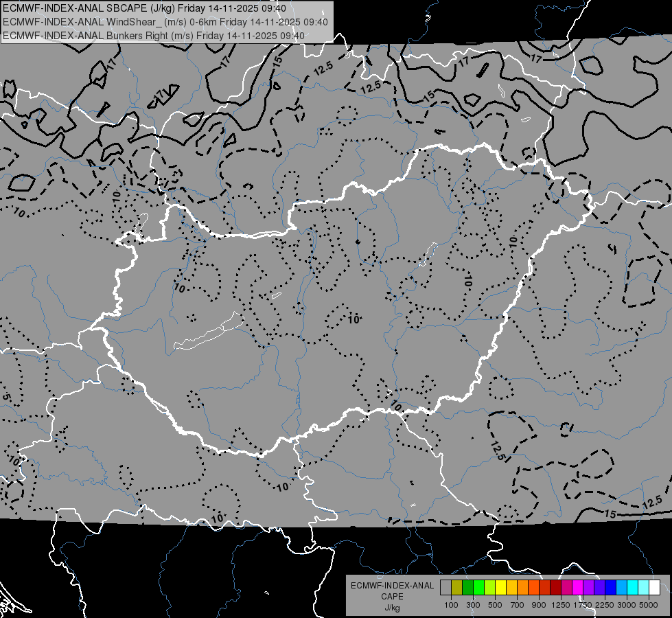Image resolution: width=672 pixels, height=618 pixels.
Task: Click the 300 legend tick label
Action: 473,605
